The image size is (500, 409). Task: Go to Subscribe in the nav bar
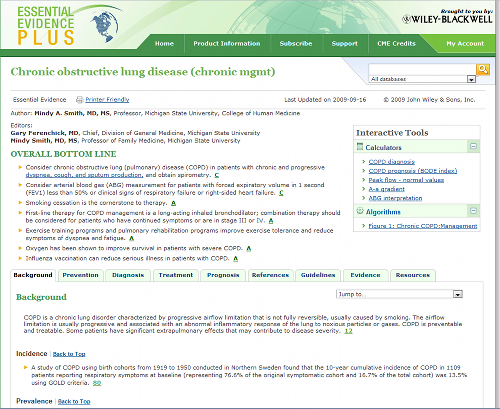click(x=296, y=44)
